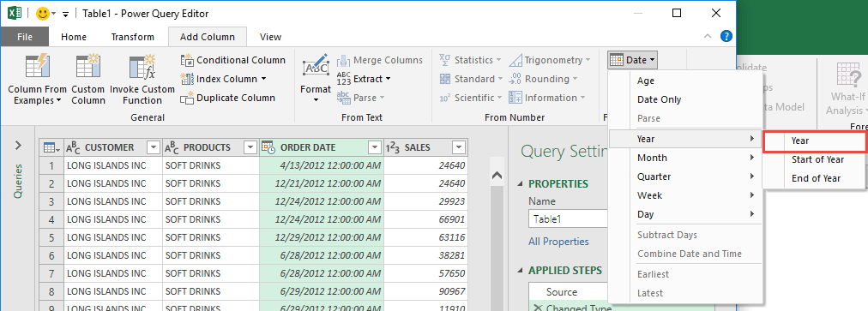Viewport: 868px width, 311px height.
Task: Click the Date dropdown button
Action: (x=632, y=60)
